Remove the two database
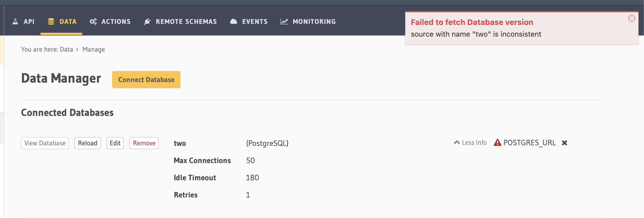The width and height of the screenshot is (644, 218). (144, 143)
